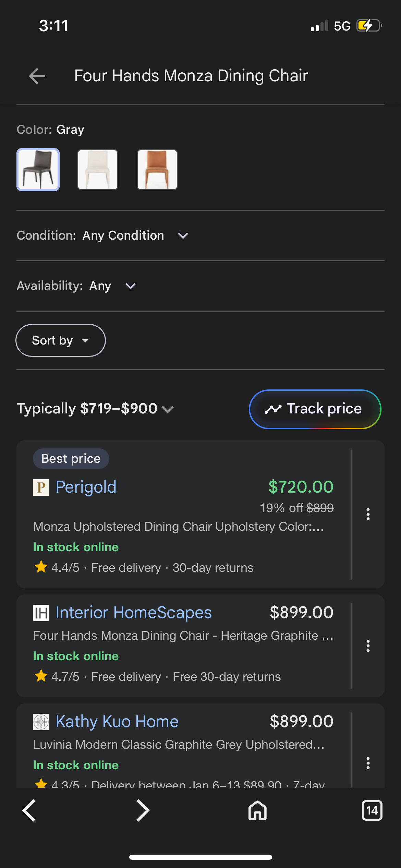Image resolution: width=401 pixels, height=868 pixels.
Task: Tap the Track price button
Action: coord(315,409)
